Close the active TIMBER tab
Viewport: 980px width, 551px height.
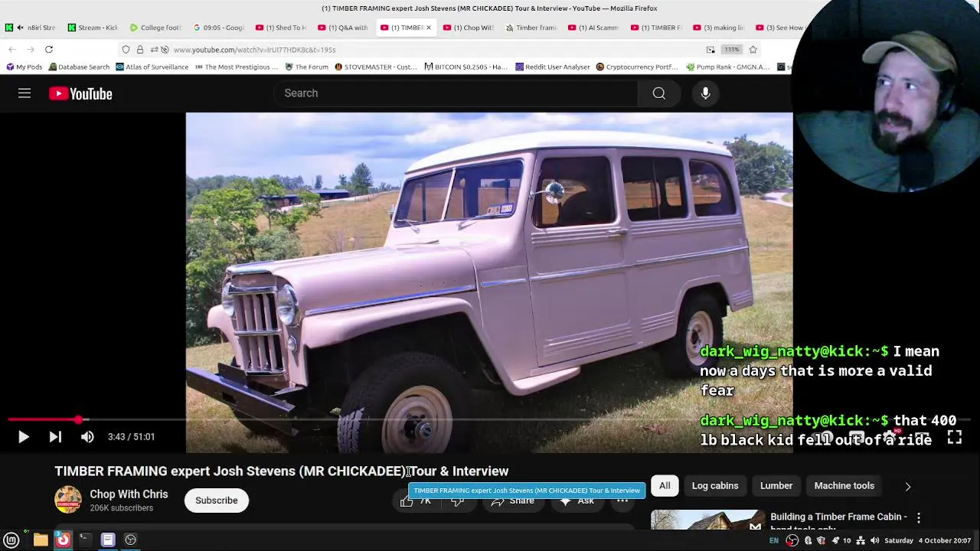click(428, 28)
